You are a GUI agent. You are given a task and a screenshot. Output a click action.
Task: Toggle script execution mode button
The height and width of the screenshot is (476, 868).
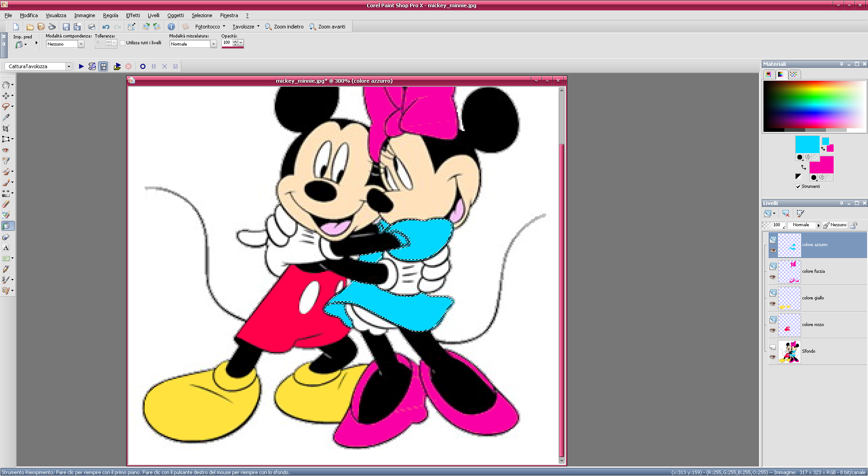[x=104, y=66]
